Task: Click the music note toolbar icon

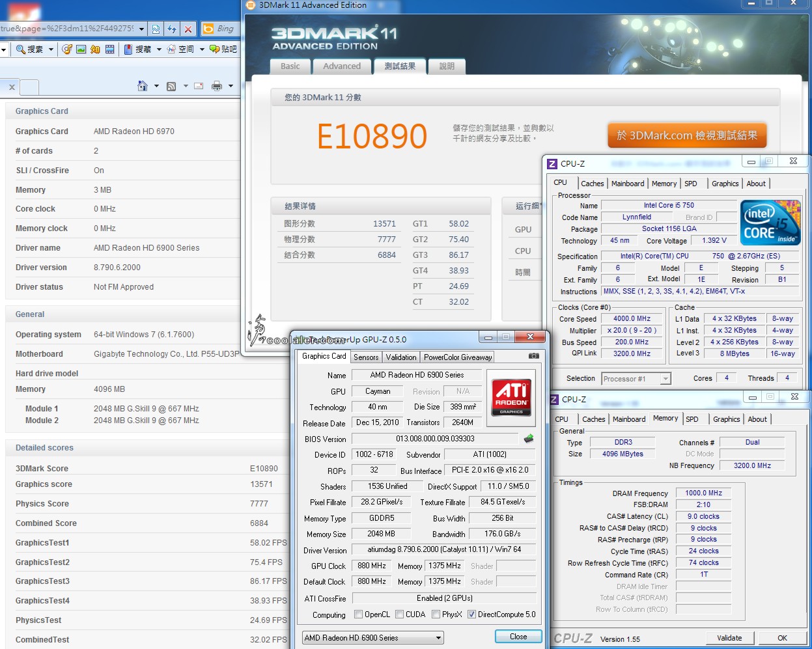Action: 67,49
